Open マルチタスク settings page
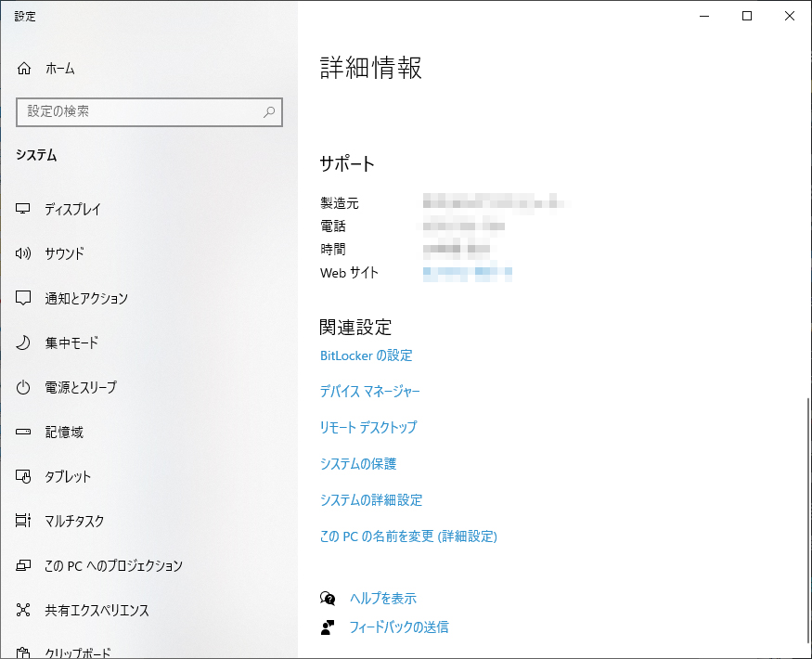The width and height of the screenshot is (812, 659). click(74, 522)
